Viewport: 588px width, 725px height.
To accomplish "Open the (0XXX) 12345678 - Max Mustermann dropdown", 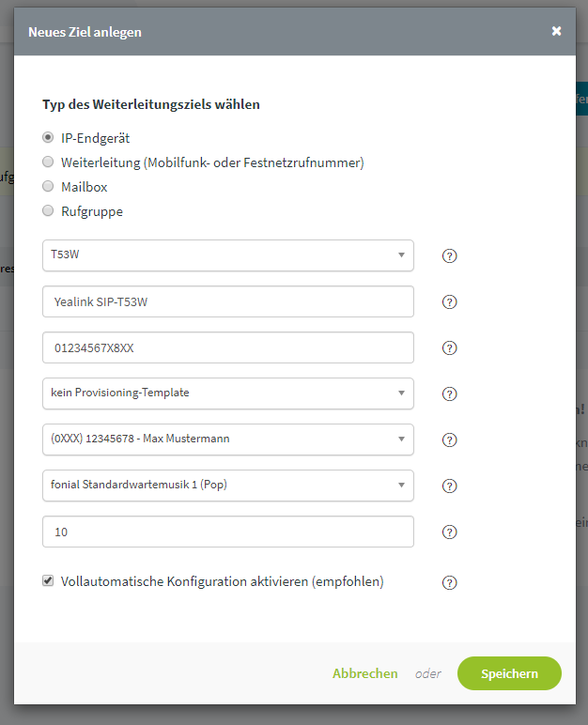I will 228,440.
